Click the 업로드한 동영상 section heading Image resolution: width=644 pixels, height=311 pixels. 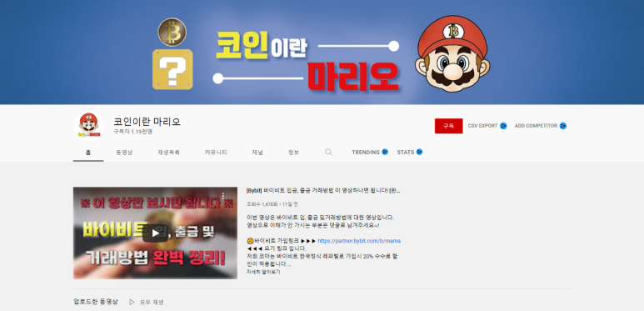tap(96, 302)
